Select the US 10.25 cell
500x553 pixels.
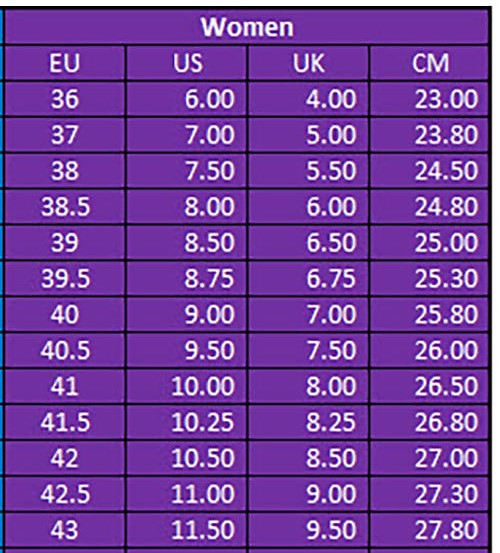(x=186, y=422)
